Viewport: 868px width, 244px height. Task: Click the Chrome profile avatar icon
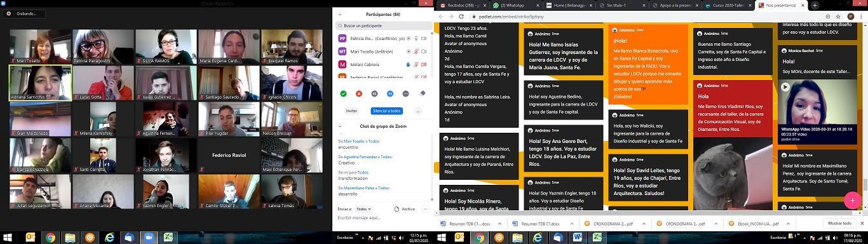(x=851, y=17)
